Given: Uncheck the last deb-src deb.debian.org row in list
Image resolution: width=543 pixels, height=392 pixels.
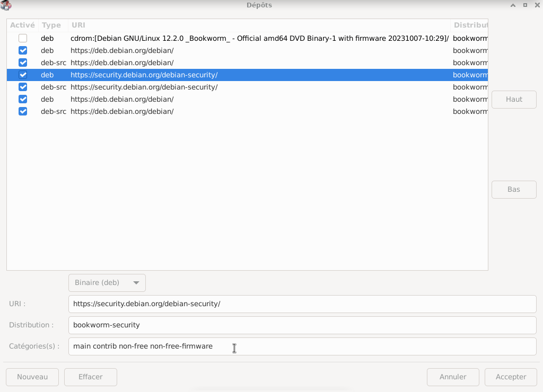Looking at the screenshot, I should [23, 111].
